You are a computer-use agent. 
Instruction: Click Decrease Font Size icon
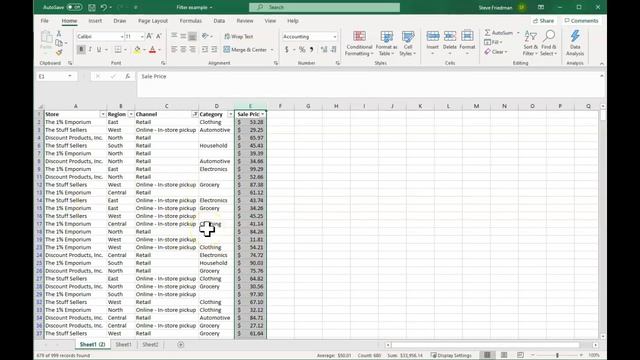coord(159,36)
